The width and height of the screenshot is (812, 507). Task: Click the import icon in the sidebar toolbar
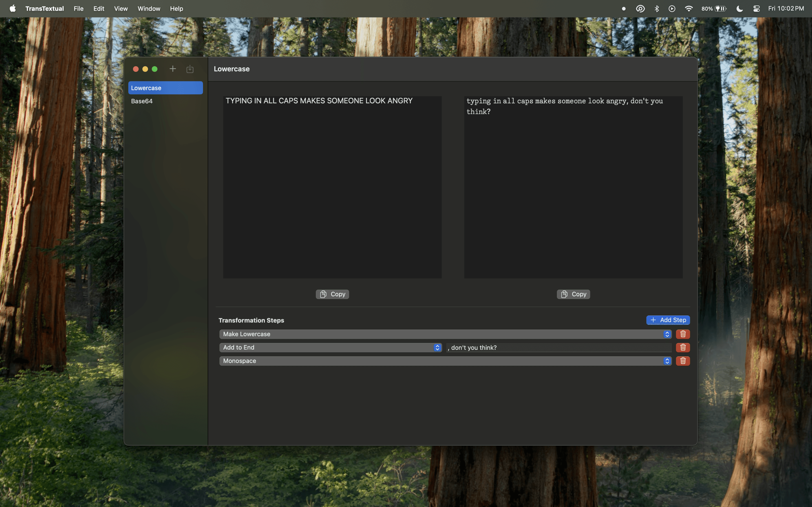point(190,69)
